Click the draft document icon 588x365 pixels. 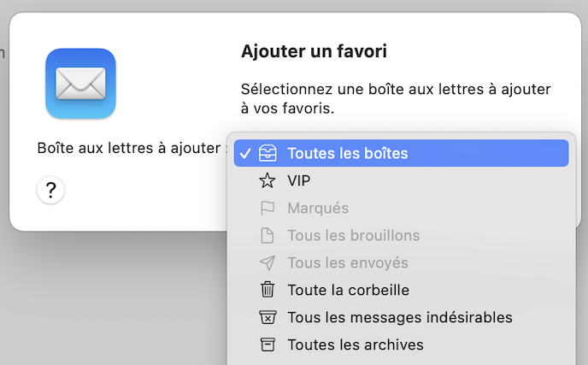(268, 236)
